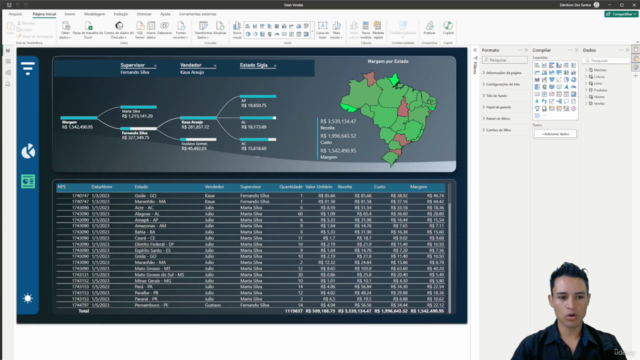The height and width of the screenshot is (360, 640).
Task: Click the Colar paste icon
Action: point(10,28)
